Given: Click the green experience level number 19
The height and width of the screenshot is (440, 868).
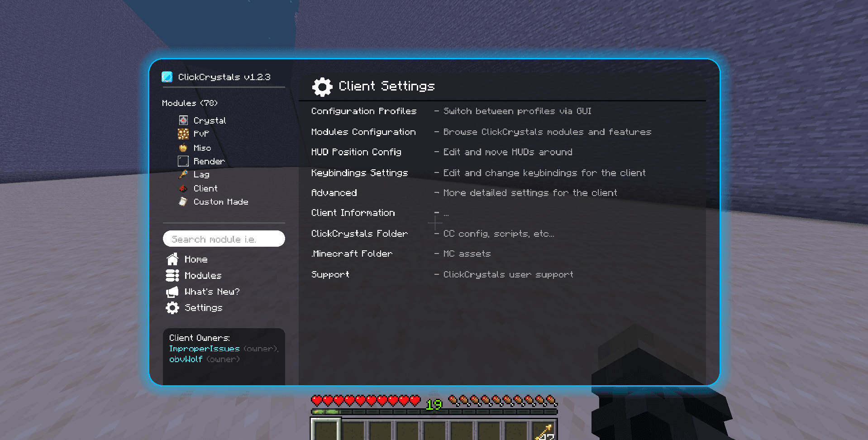Looking at the screenshot, I should click(434, 405).
